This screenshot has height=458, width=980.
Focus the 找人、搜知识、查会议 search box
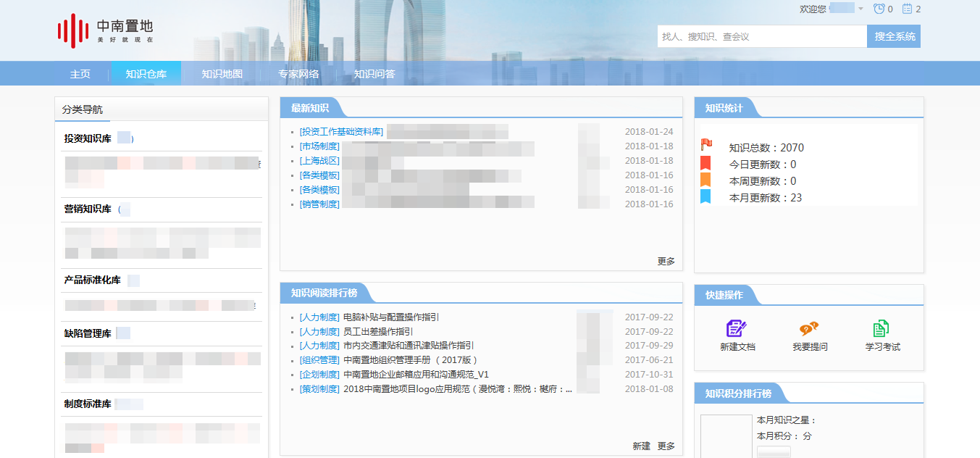point(761,36)
